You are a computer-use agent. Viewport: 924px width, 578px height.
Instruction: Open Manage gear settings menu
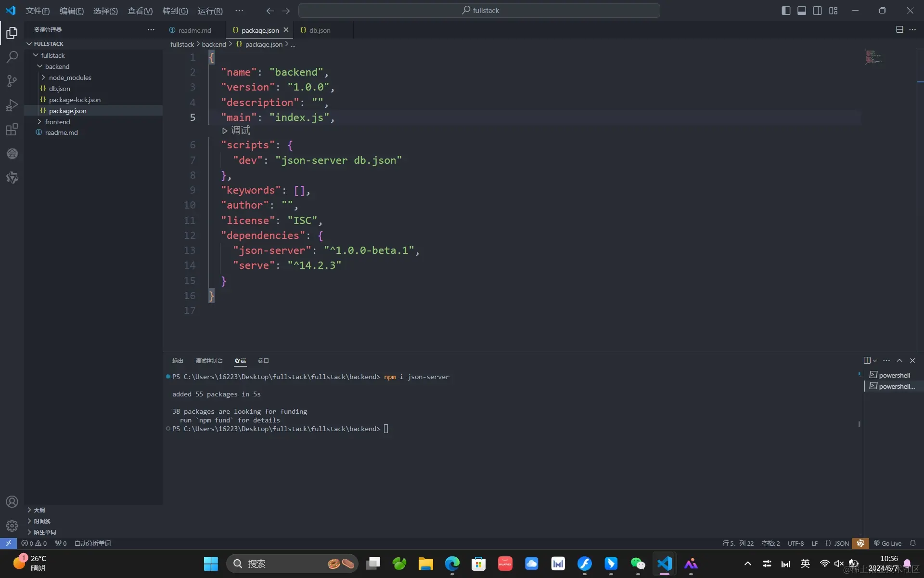pos(12,525)
